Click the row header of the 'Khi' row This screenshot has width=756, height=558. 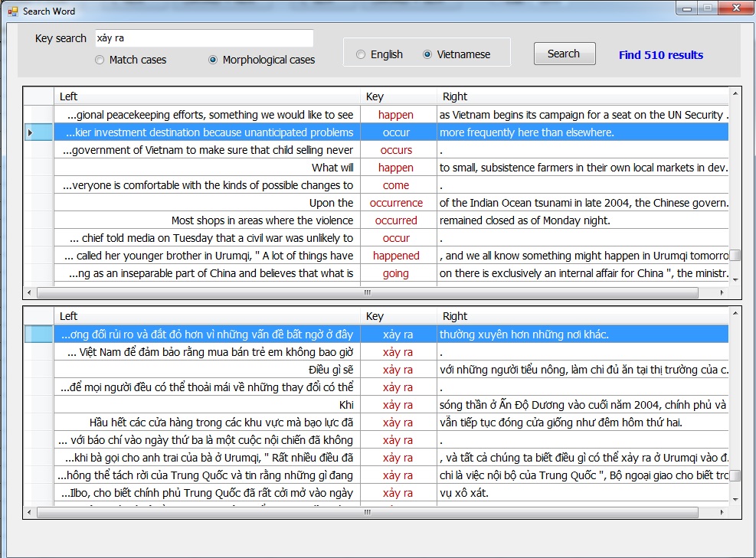coord(38,405)
